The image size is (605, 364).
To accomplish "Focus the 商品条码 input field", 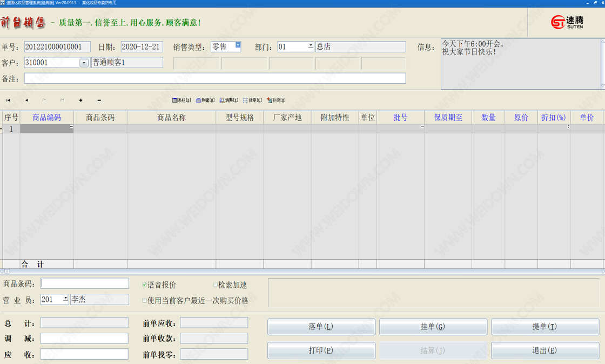I will tap(85, 284).
